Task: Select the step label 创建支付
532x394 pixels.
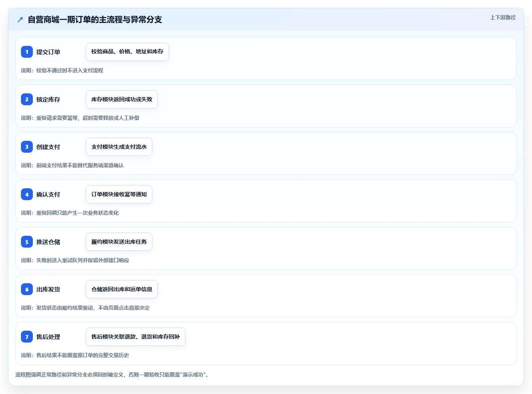Action: click(x=48, y=147)
